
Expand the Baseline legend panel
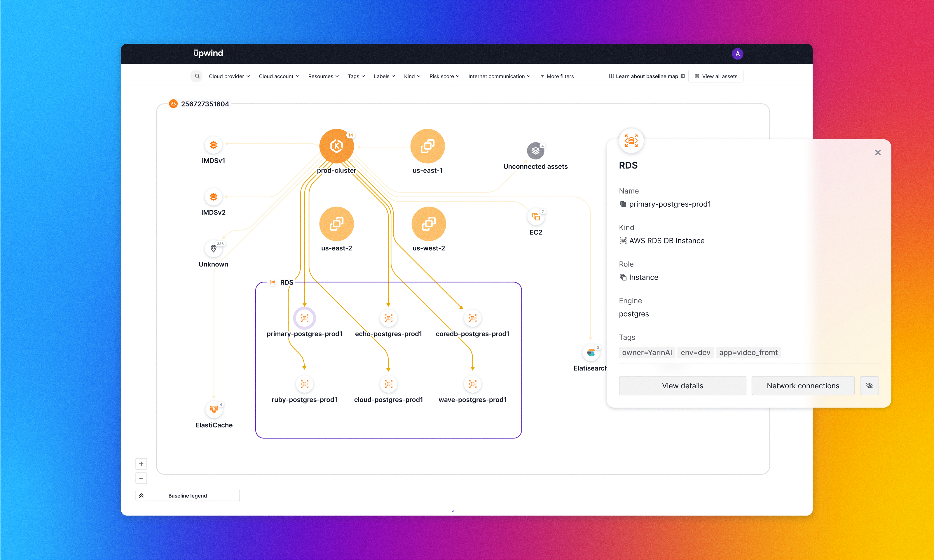(187, 496)
